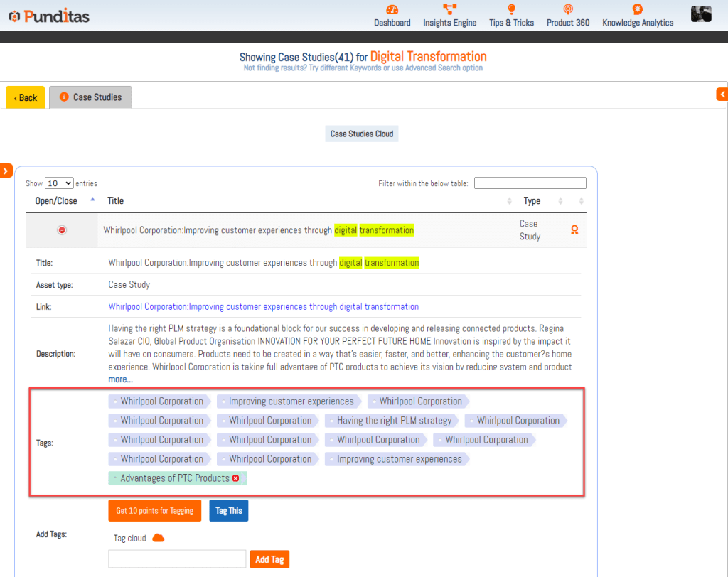Image resolution: width=728 pixels, height=577 pixels.
Task: Expand the right side panel orange arrow
Action: [722, 94]
